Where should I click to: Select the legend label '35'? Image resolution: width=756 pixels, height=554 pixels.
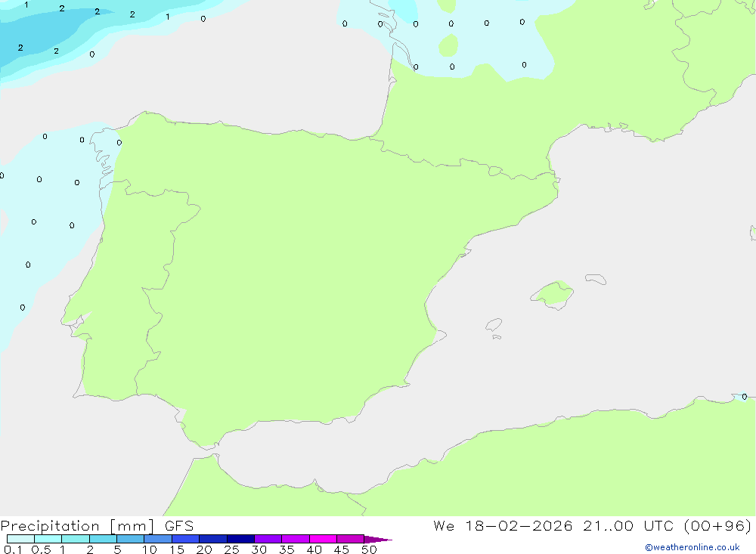click(x=287, y=549)
